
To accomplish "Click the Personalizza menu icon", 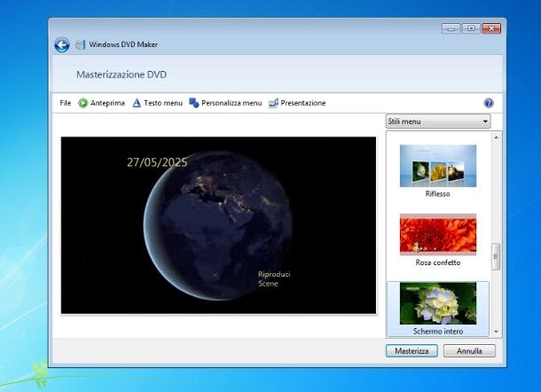I will [194, 103].
